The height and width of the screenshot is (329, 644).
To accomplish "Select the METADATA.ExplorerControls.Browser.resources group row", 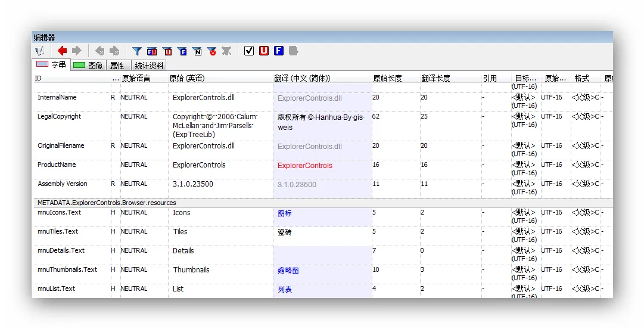I will (x=107, y=203).
